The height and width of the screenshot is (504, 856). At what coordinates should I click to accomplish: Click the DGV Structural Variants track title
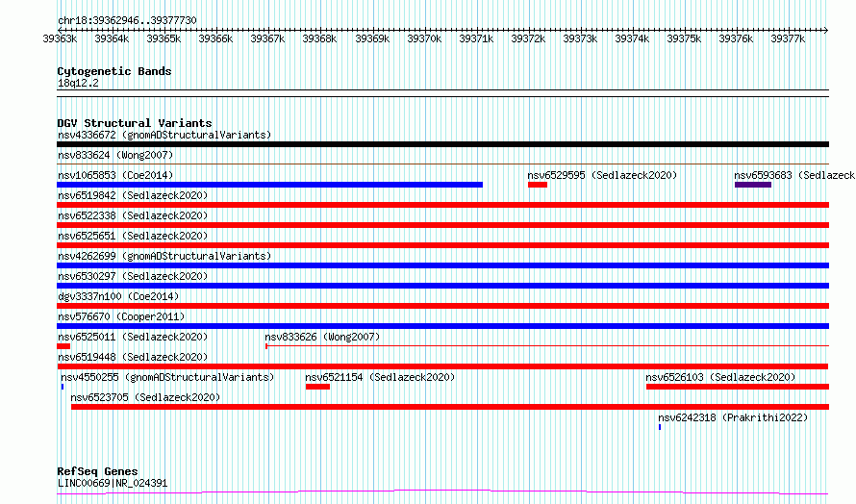[135, 123]
